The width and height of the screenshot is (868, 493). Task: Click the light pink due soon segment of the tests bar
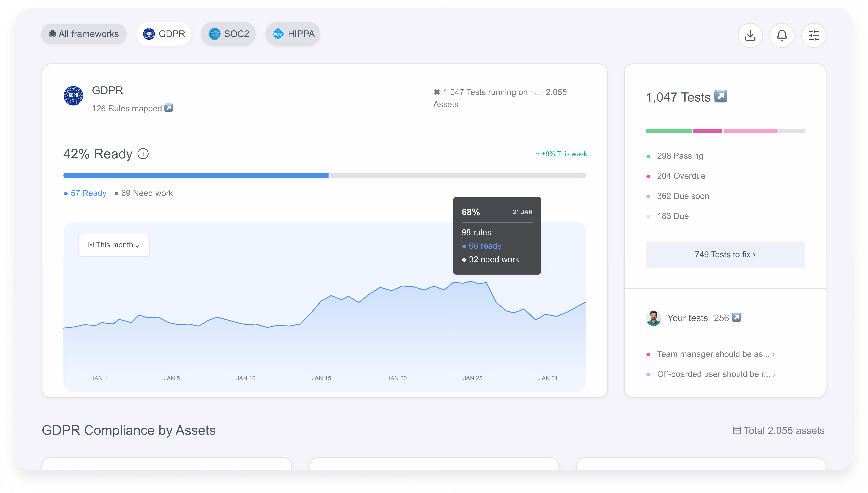750,131
